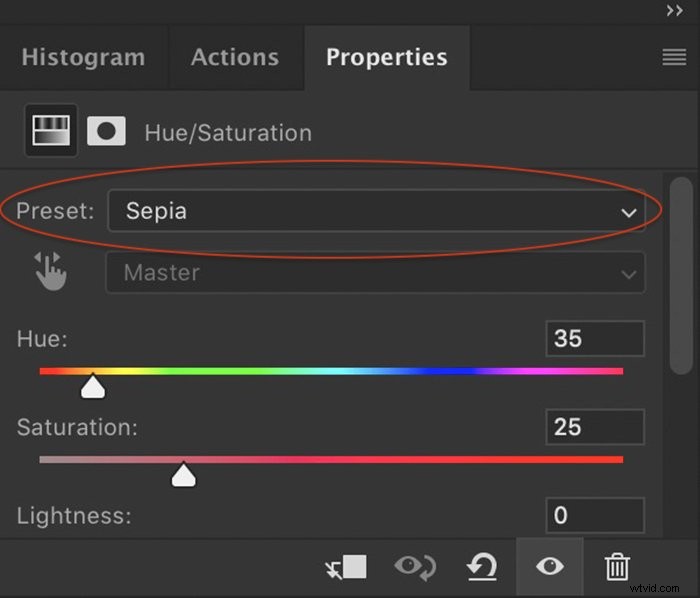
Task: Open the Preset Sepia dropdown
Action: pyautogui.click(x=376, y=211)
